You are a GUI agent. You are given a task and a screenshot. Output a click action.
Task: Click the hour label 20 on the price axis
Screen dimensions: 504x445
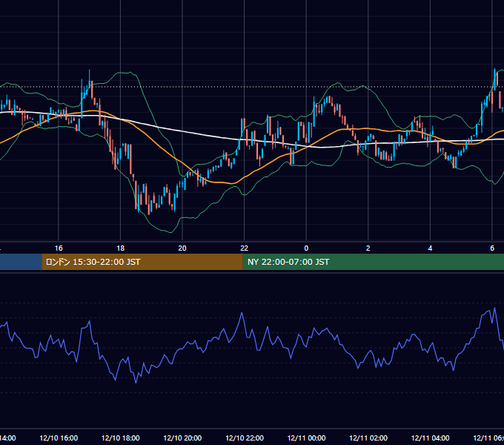pyautogui.click(x=182, y=248)
